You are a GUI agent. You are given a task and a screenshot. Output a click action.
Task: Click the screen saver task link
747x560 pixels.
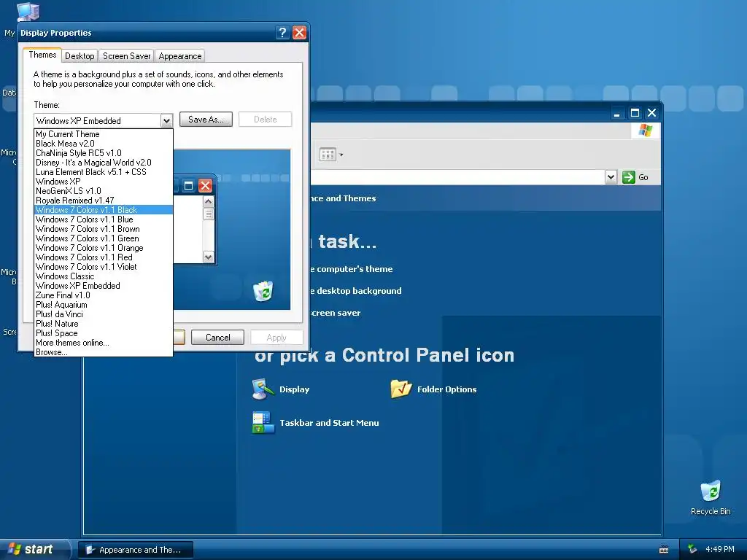(x=336, y=313)
